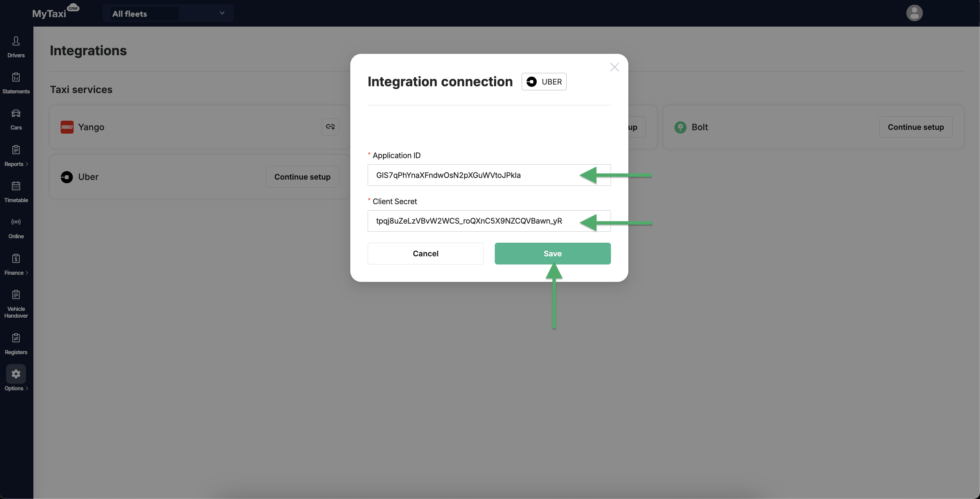Viewport: 980px width, 499px height.
Task: Click the Uber service name text
Action: [x=88, y=177]
